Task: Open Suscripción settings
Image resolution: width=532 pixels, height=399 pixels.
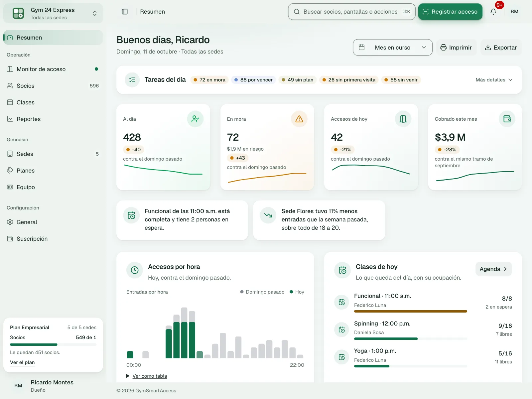Action: coord(53,239)
